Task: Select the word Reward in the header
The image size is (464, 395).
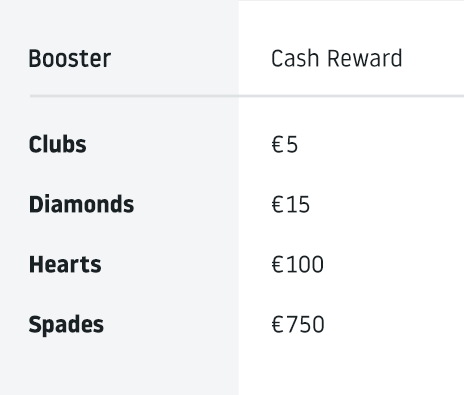Action: (365, 59)
